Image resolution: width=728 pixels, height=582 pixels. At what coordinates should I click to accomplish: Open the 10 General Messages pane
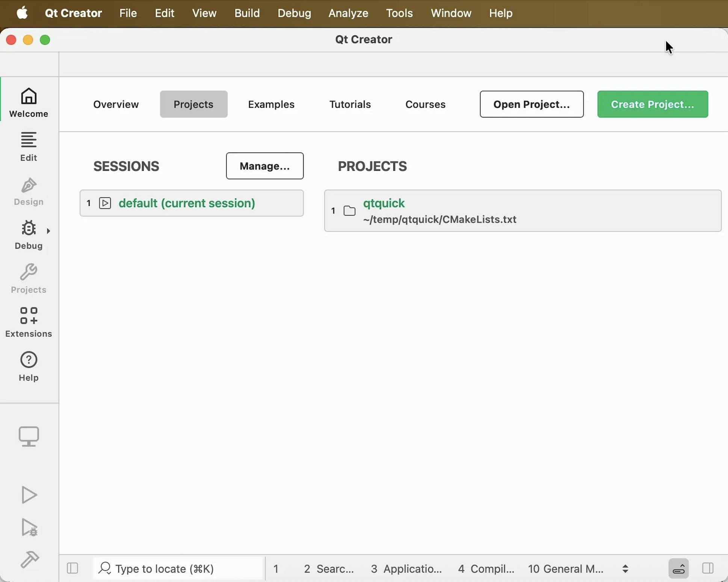coord(566,569)
